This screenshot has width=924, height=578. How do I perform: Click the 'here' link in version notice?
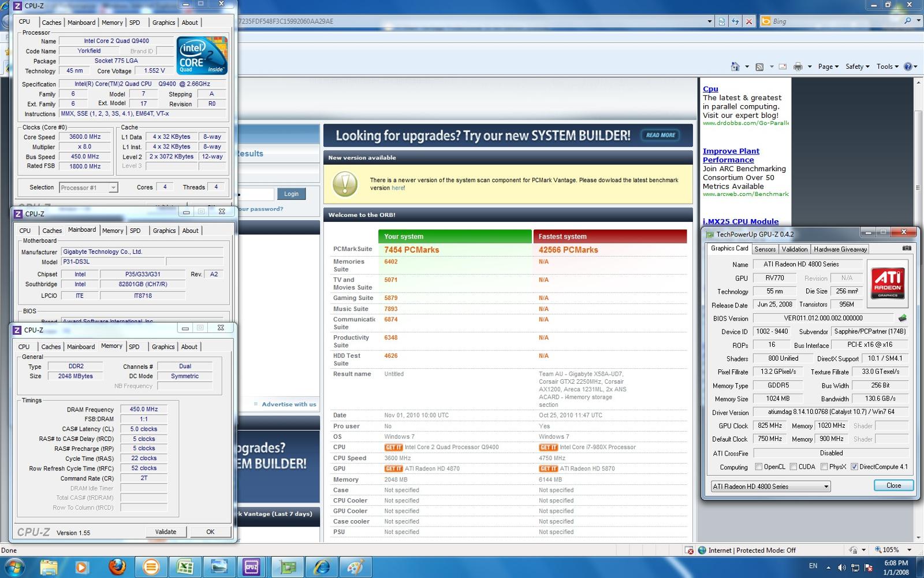[x=398, y=188]
